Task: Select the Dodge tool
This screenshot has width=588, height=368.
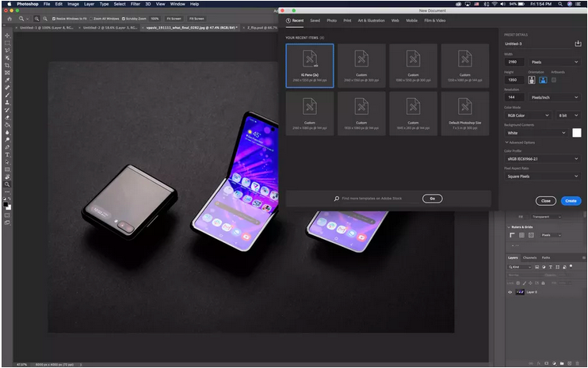Action: [x=7, y=139]
